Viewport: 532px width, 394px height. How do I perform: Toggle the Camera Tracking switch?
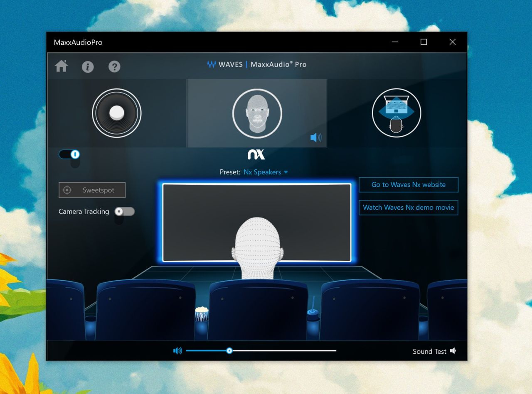pos(125,211)
